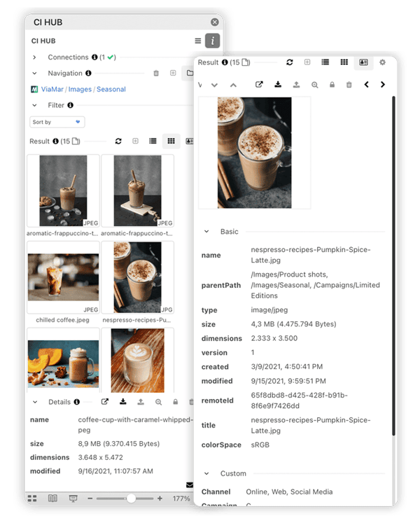The height and width of the screenshot is (523, 420).
Task: Click the minus zoom-out button near slider
Action: [x=90, y=498]
